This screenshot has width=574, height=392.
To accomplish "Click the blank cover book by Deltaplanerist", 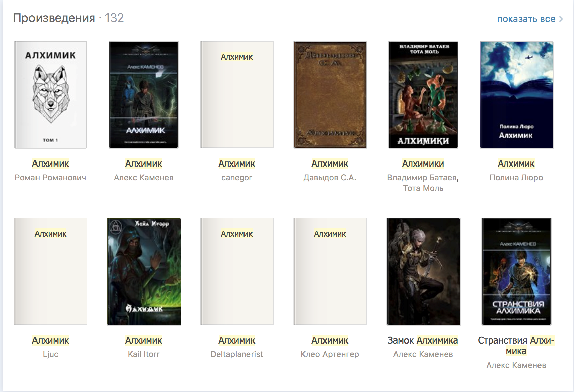I will 237,271.
